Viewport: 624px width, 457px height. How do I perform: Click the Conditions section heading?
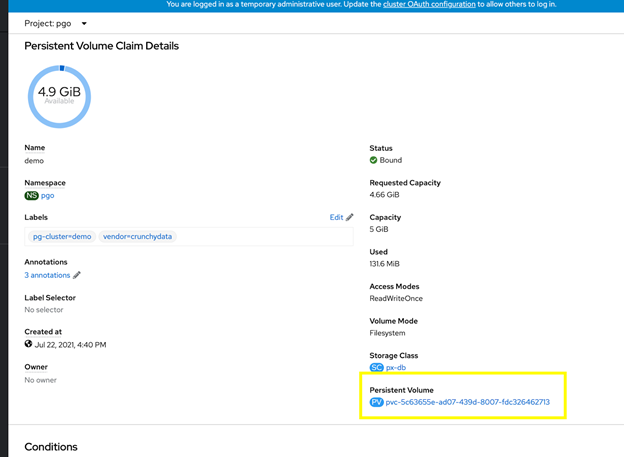[x=50, y=446]
